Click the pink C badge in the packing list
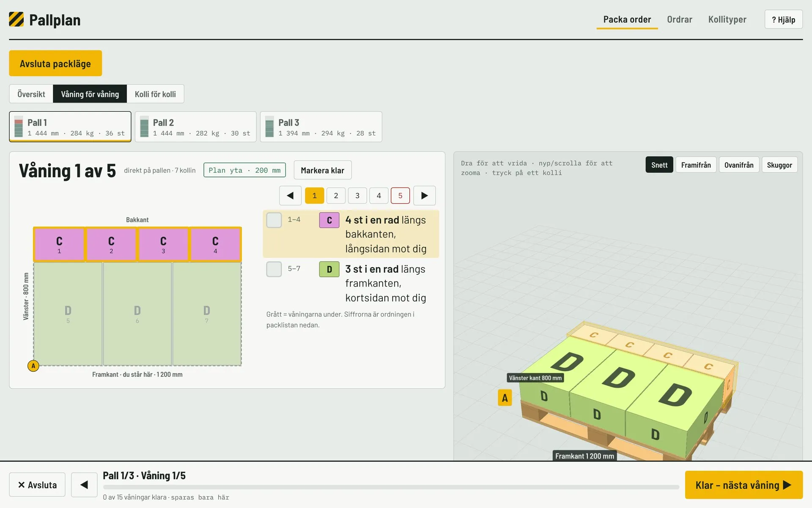Image resolution: width=812 pixels, height=508 pixels. (x=329, y=220)
